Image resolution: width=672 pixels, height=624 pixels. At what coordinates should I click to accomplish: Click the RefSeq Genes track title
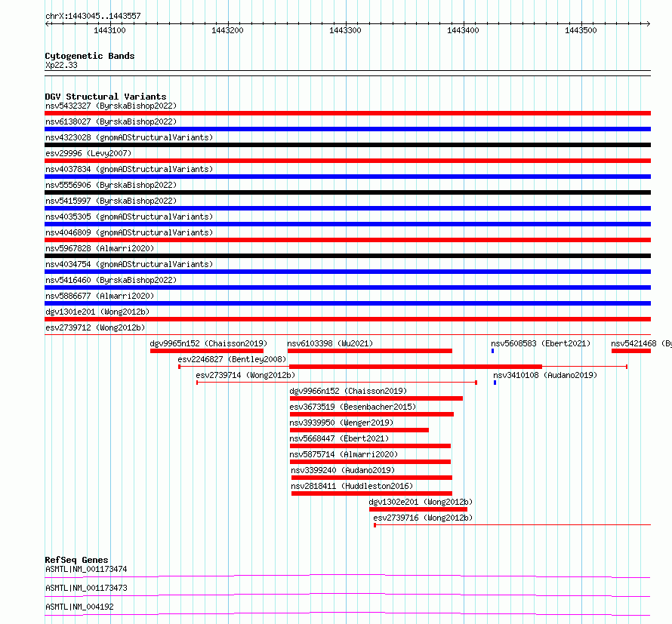coord(76,560)
